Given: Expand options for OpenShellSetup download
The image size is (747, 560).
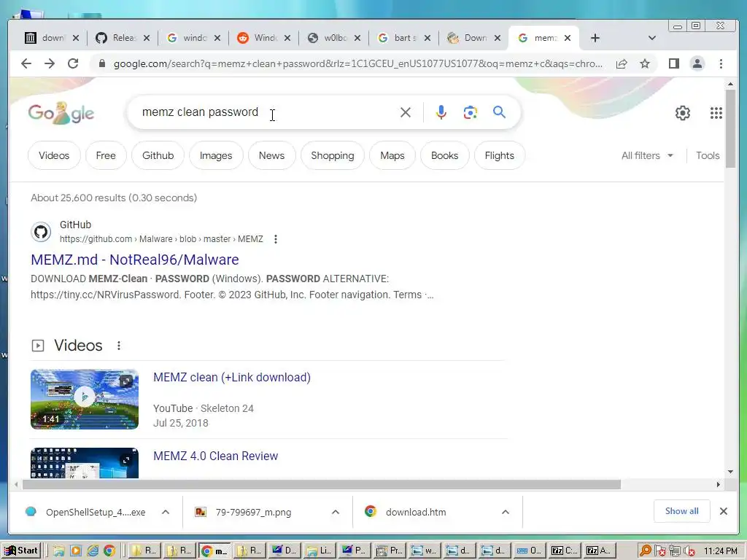Looking at the screenshot, I should click(x=166, y=513).
